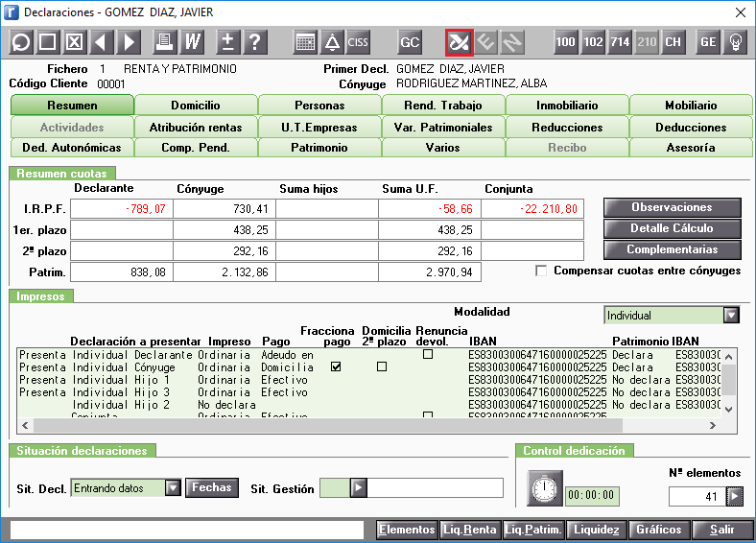Click the crossed-box delete toolbar icon
The width and height of the screenshot is (756, 543).
(x=74, y=42)
